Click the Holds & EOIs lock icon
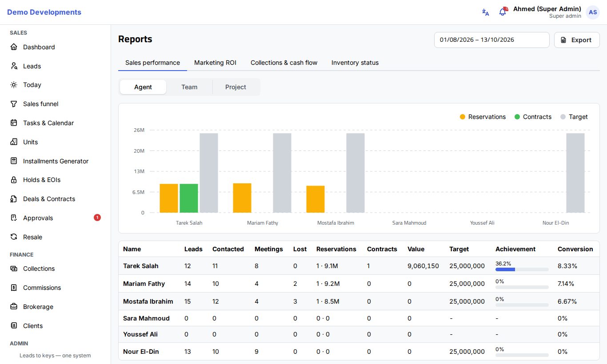Viewport: 607px width, 364px height. click(x=14, y=180)
